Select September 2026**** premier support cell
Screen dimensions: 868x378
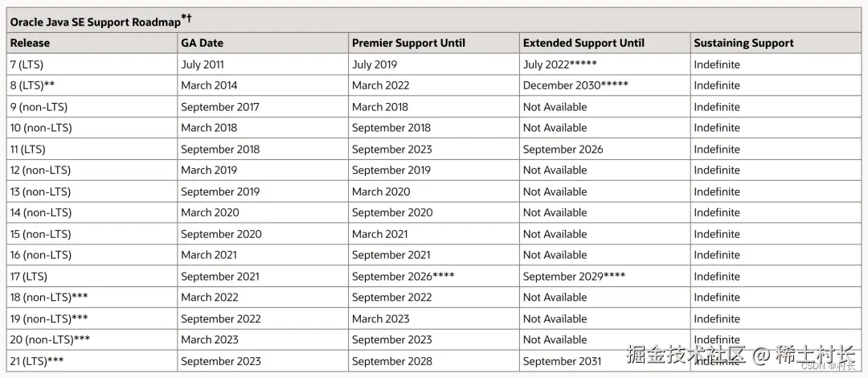coord(403,277)
